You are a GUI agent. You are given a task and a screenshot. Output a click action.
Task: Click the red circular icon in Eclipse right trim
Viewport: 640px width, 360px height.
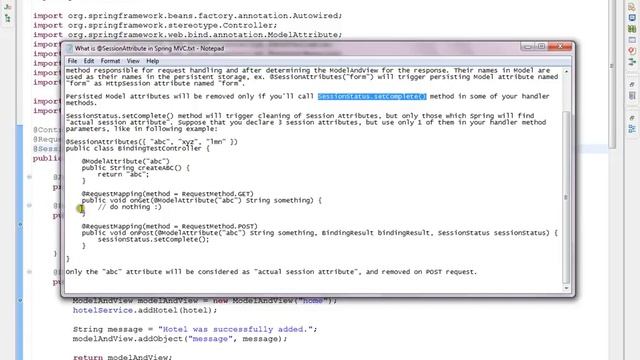coord(632,51)
